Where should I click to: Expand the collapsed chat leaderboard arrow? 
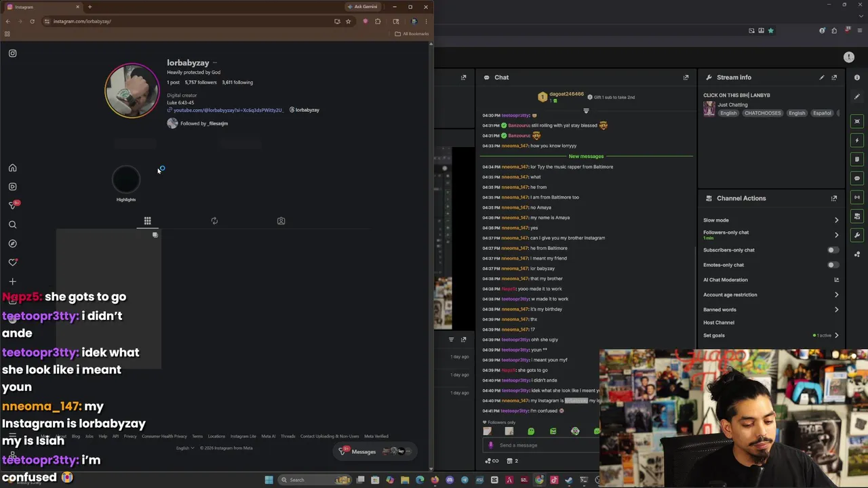[x=586, y=110]
